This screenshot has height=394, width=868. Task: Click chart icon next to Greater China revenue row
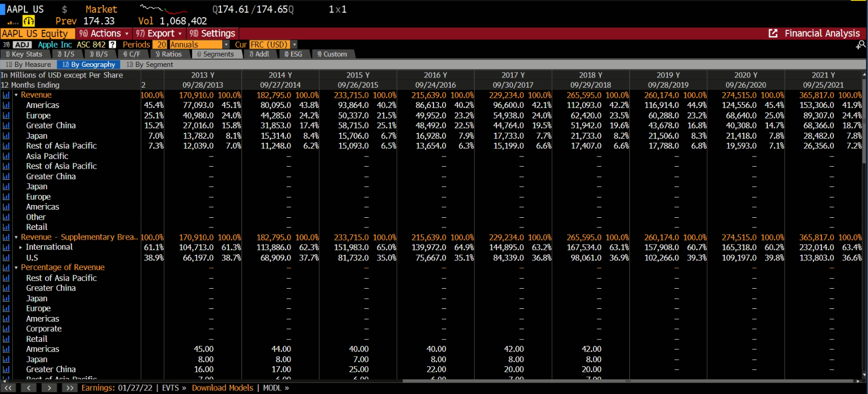pos(6,126)
